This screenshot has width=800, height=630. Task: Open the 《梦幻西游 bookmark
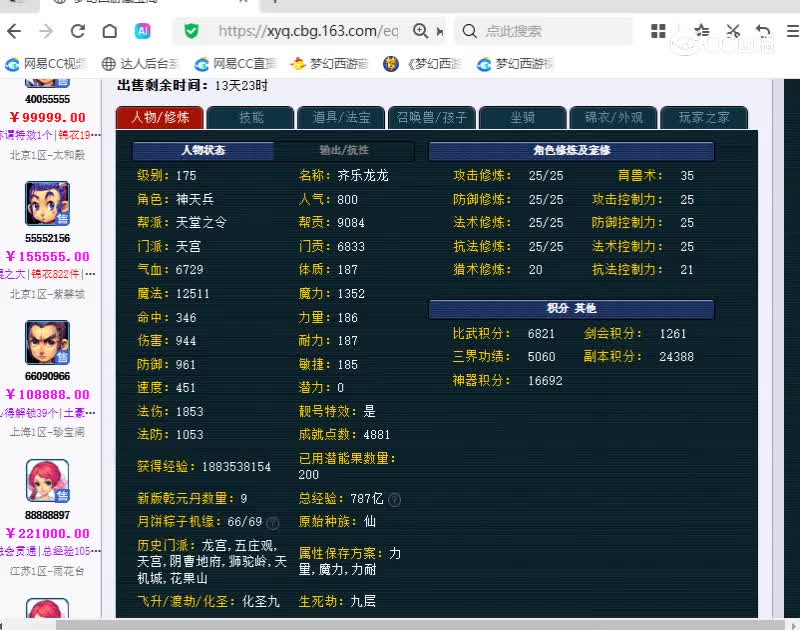(x=422, y=64)
